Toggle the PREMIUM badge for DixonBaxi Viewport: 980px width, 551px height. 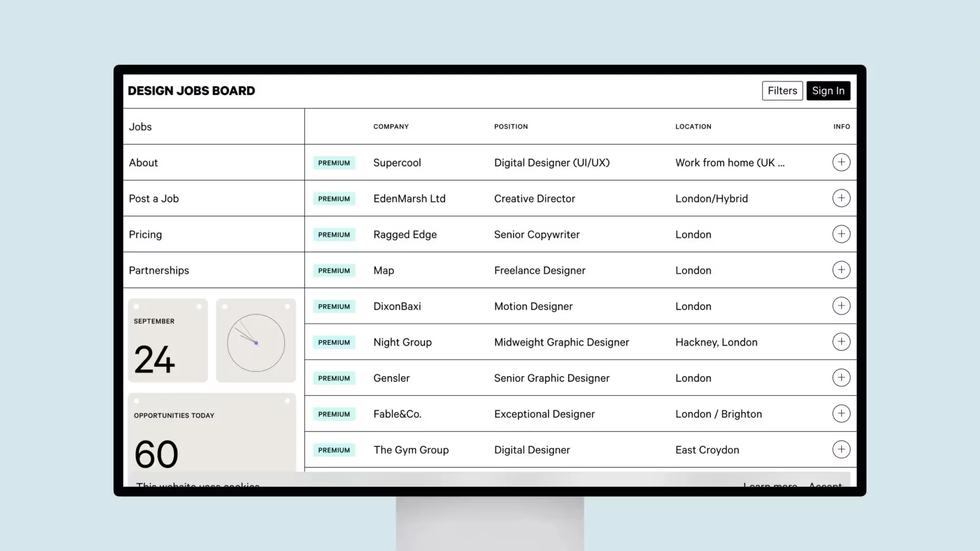coord(334,306)
